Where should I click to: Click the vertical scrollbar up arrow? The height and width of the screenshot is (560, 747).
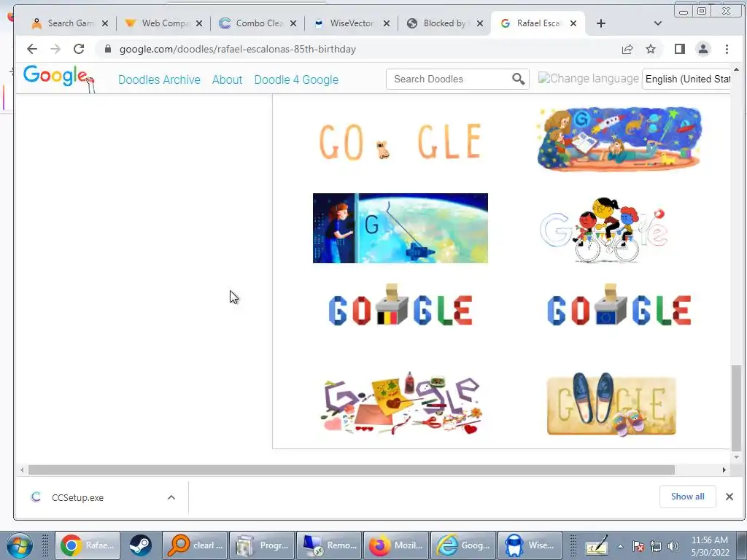click(736, 69)
